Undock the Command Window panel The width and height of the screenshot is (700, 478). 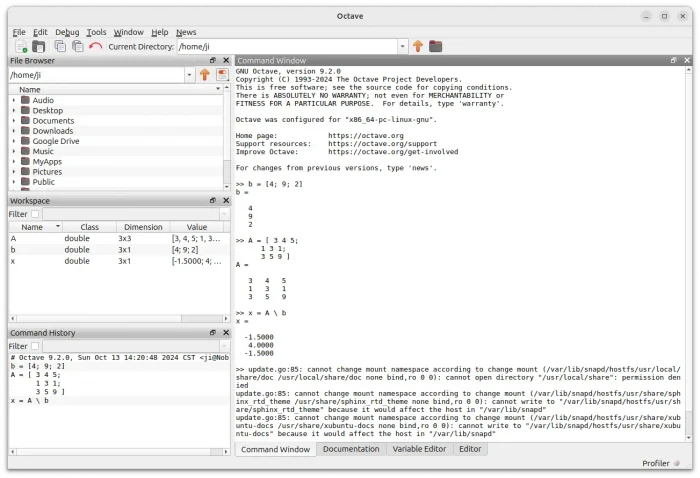(674, 60)
